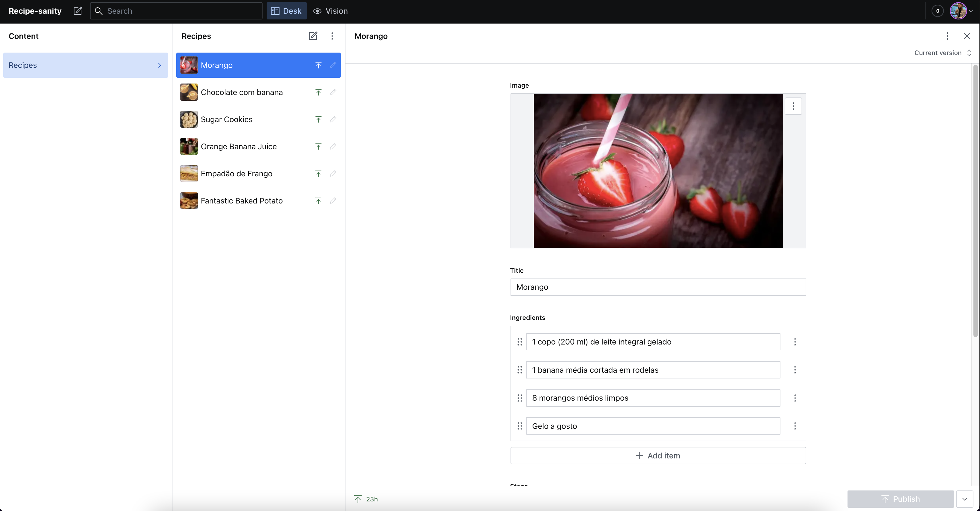980x511 pixels.
Task: Click the 23h last published text
Action: pos(372,499)
